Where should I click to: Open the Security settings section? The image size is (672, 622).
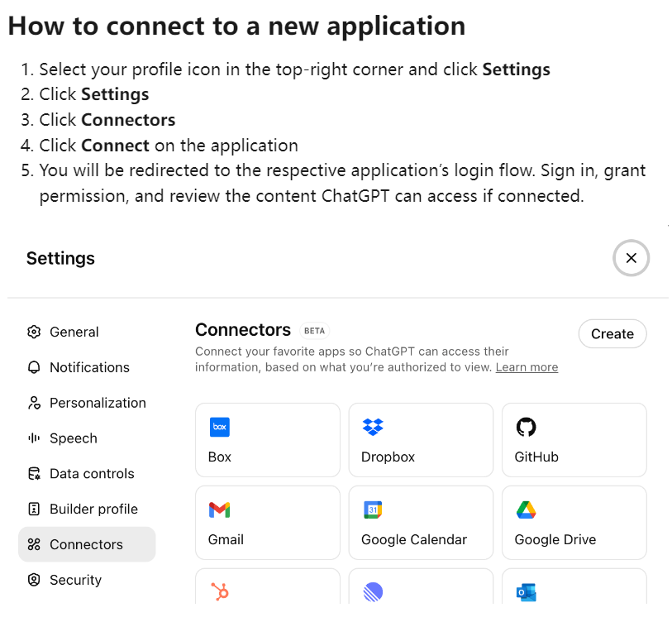(x=74, y=580)
